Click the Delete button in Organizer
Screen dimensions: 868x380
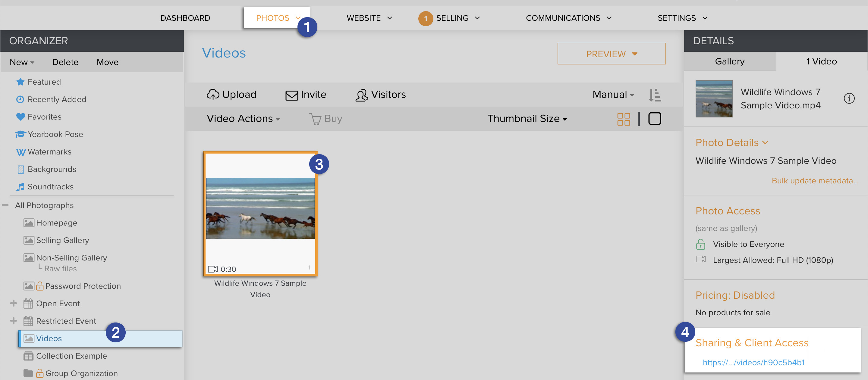65,62
